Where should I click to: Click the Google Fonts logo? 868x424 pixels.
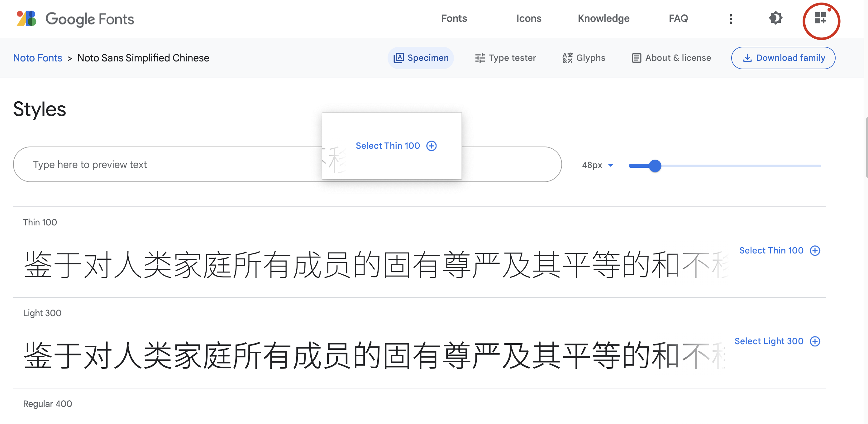74,19
